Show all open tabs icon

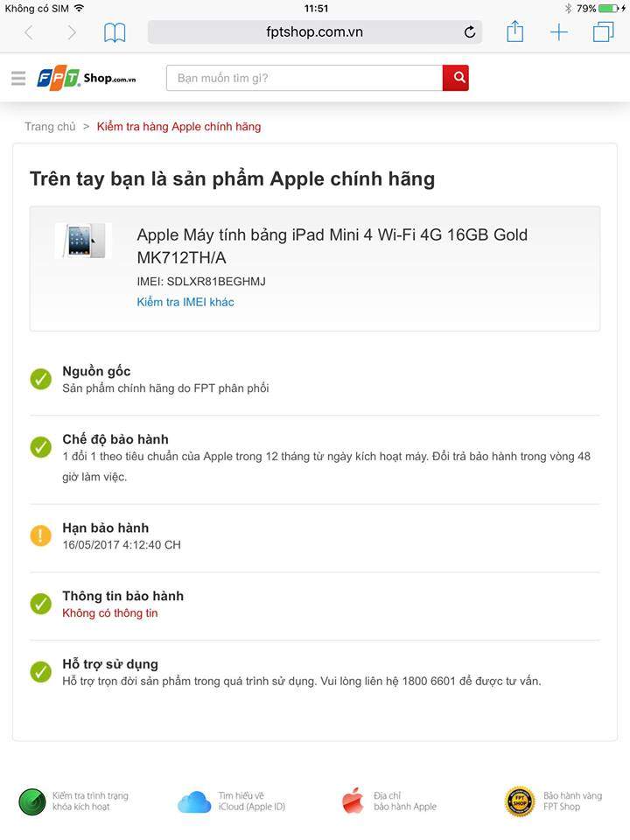(603, 31)
